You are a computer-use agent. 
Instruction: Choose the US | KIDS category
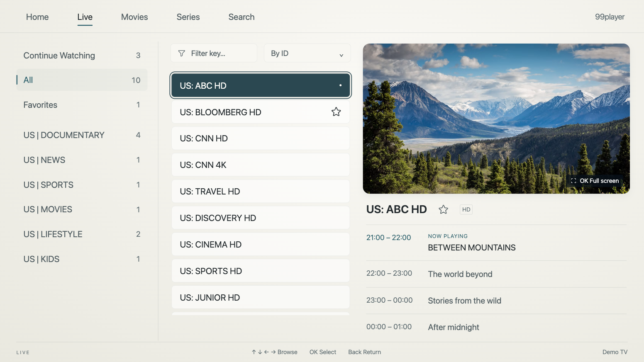tap(82, 259)
